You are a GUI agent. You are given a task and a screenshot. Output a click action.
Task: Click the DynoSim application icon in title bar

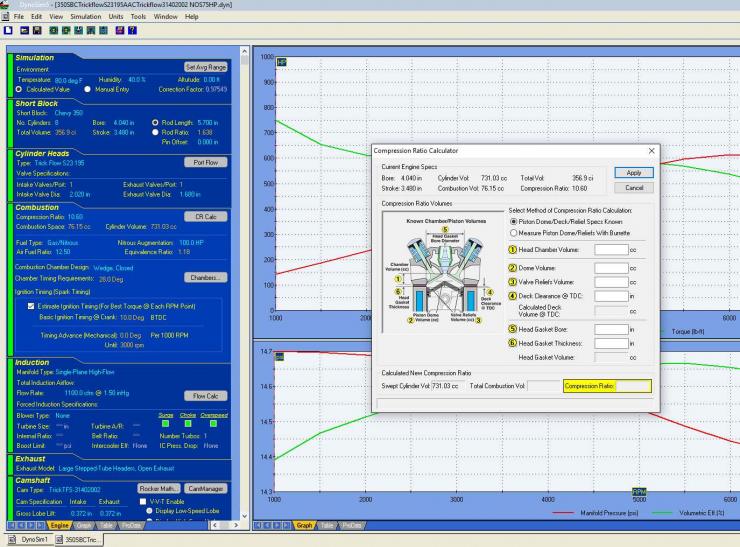pos(4,4)
